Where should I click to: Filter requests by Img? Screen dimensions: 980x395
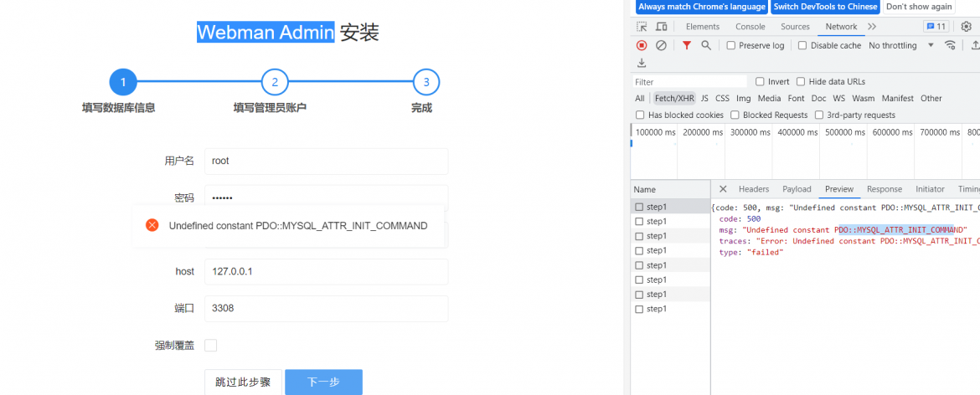click(x=744, y=98)
